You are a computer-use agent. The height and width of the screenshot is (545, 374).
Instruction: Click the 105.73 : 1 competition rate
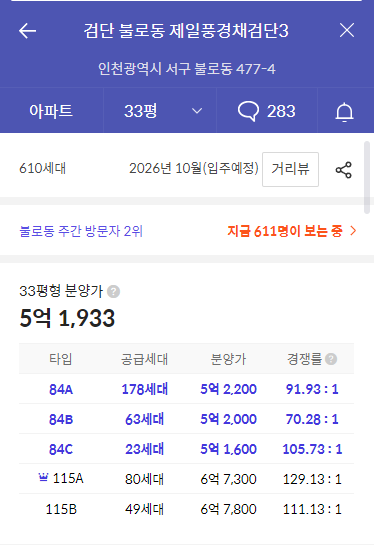pos(312,449)
